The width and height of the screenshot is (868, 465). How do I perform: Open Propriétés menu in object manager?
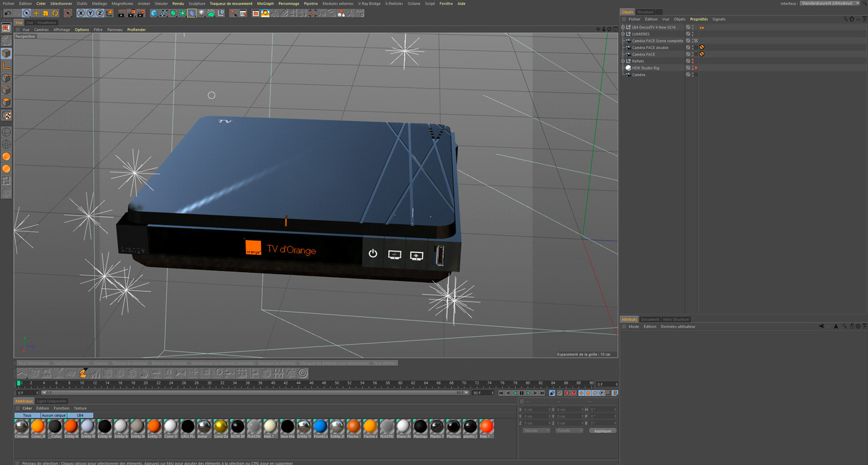pos(699,19)
